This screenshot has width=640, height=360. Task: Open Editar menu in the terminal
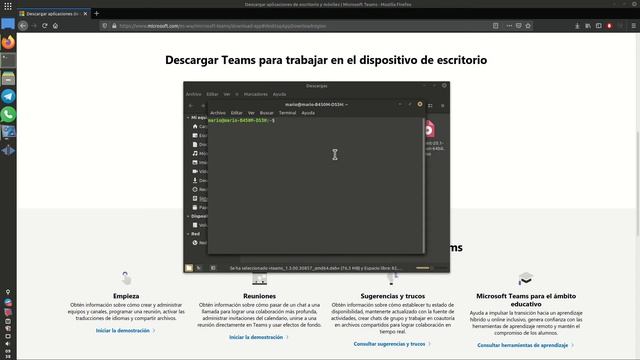coord(236,113)
